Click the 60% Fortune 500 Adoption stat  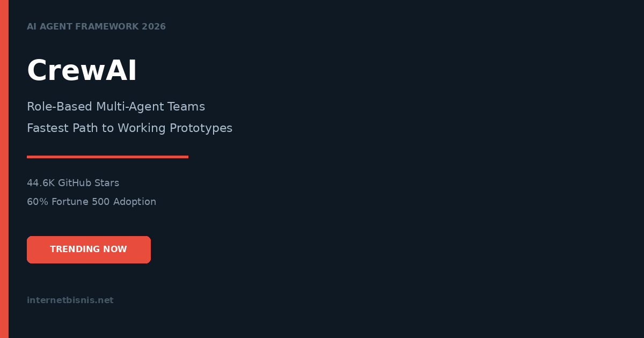pos(91,202)
